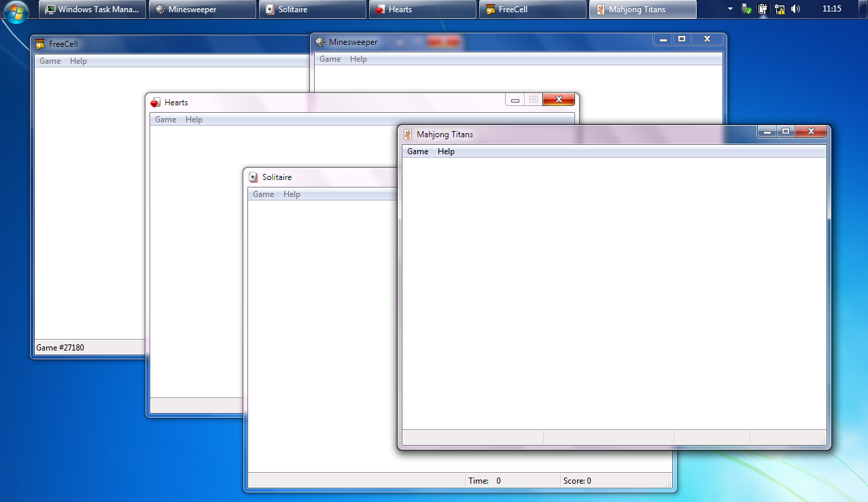868x502 pixels.
Task: Switch to Hearts via taskbar button
Action: click(x=423, y=10)
